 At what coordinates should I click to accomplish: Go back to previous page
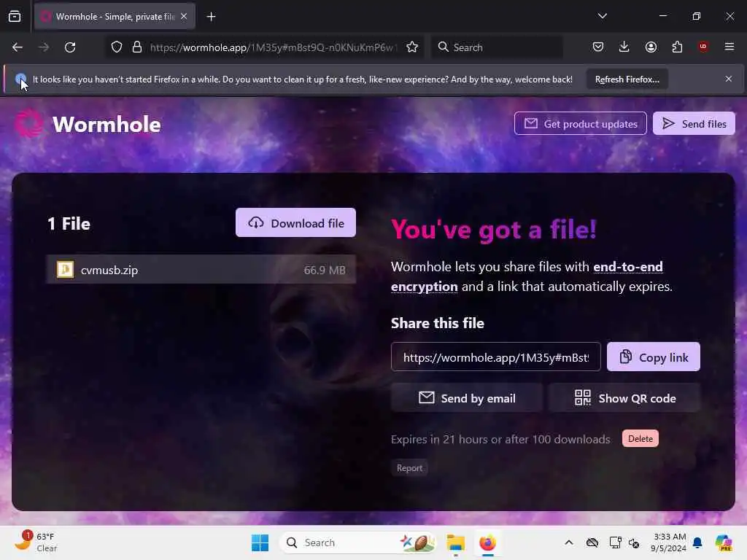18,47
